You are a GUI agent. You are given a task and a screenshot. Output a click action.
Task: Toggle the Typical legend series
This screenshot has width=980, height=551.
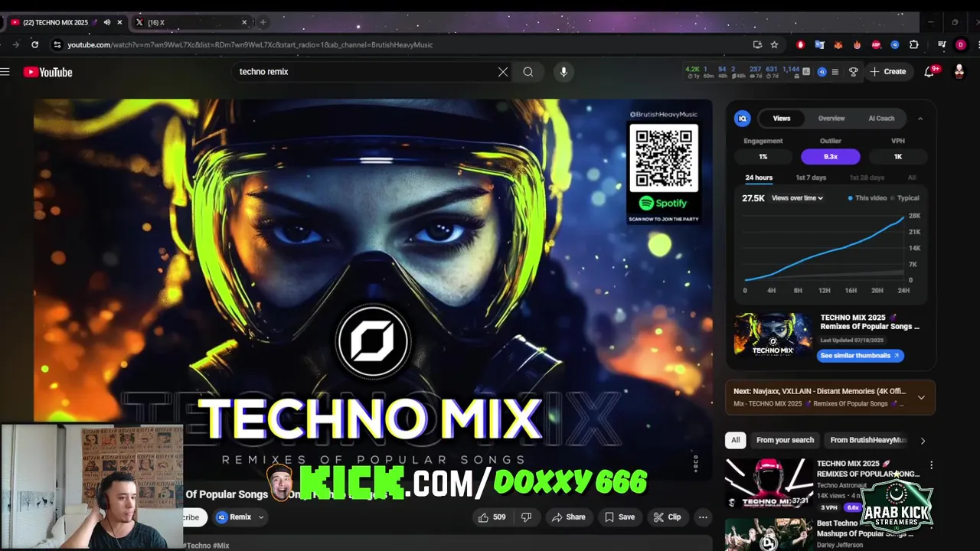click(x=905, y=198)
